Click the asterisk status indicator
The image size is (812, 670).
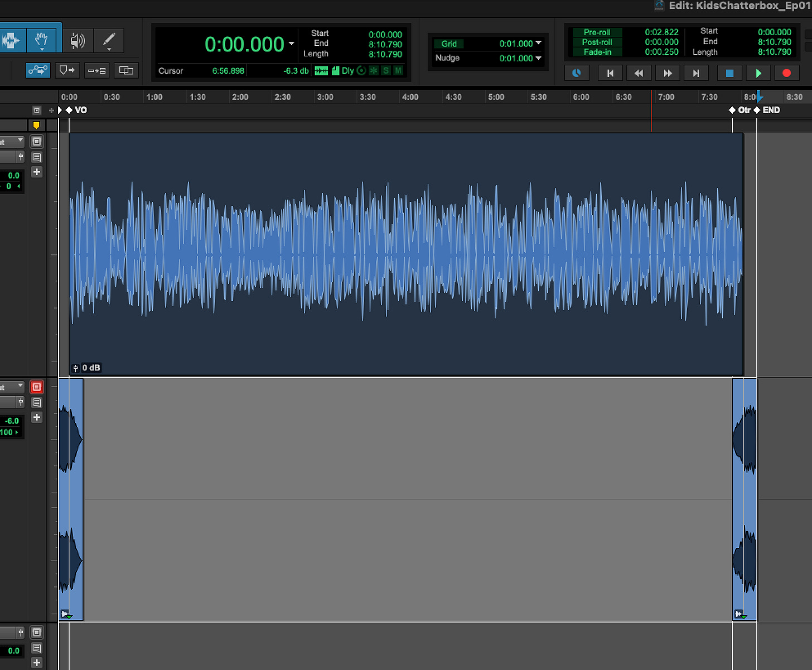pos(374,70)
